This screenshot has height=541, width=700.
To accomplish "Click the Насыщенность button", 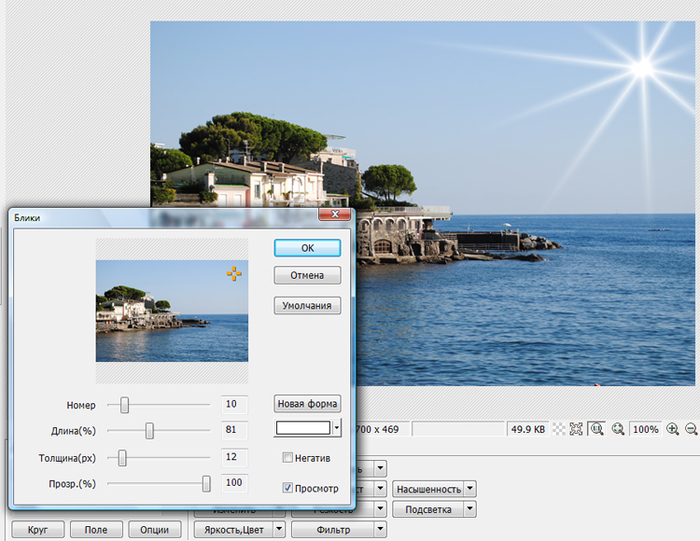I will coord(429,489).
